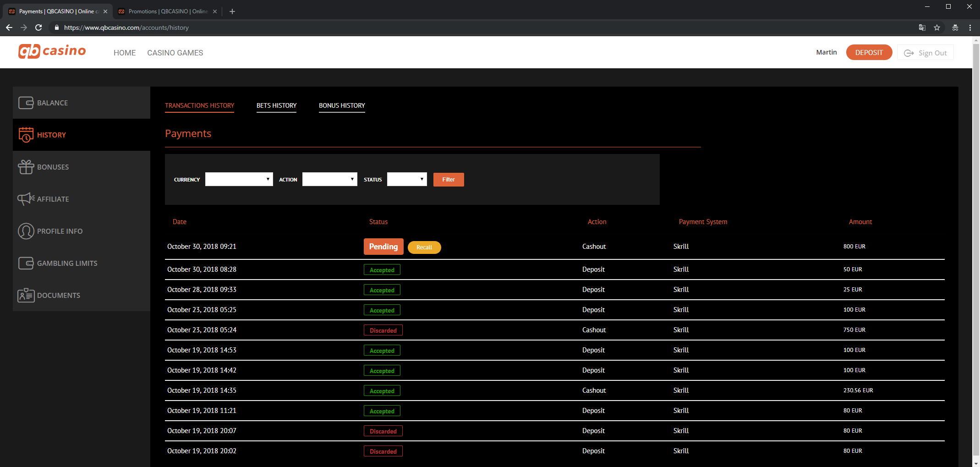Image resolution: width=980 pixels, height=467 pixels.
Task: Click the incognito profile icon
Action: [955, 27]
